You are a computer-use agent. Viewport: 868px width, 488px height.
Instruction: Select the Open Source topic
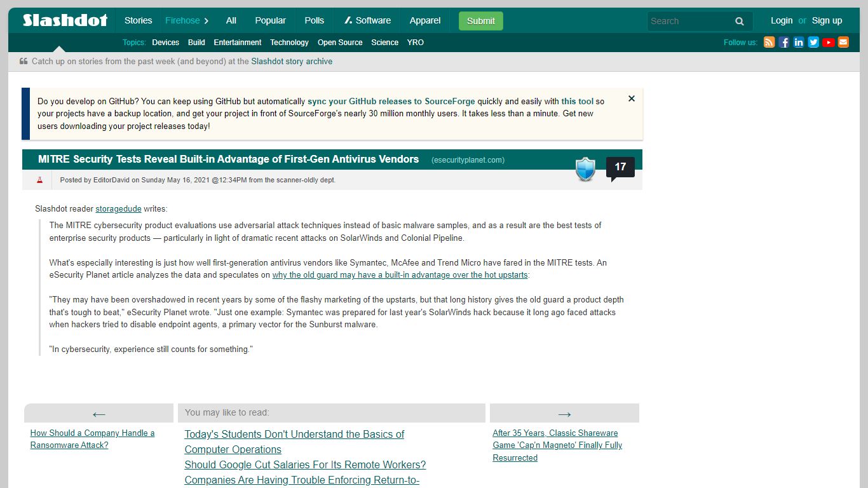pos(340,43)
